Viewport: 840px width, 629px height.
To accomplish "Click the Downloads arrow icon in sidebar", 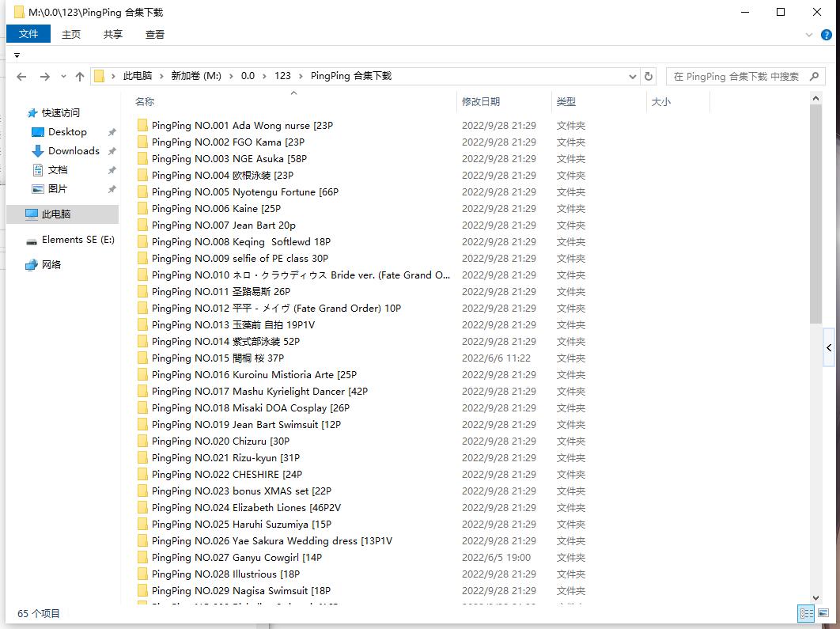I will click(x=37, y=151).
